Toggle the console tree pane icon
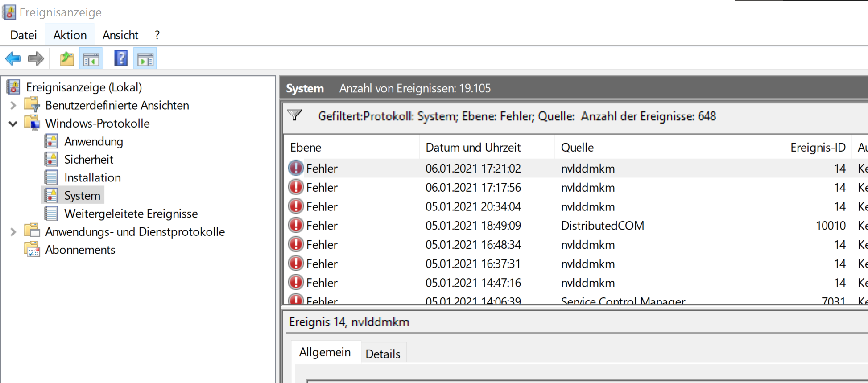Image resolution: width=868 pixels, height=383 pixels. pyautogui.click(x=91, y=58)
